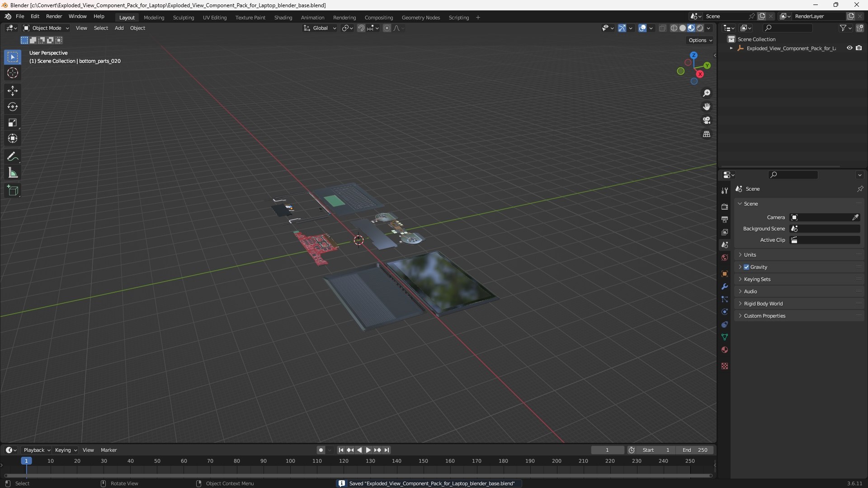Viewport: 868px width, 488px height.
Task: Select the Cursor tool in toolbar
Action: click(13, 73)
